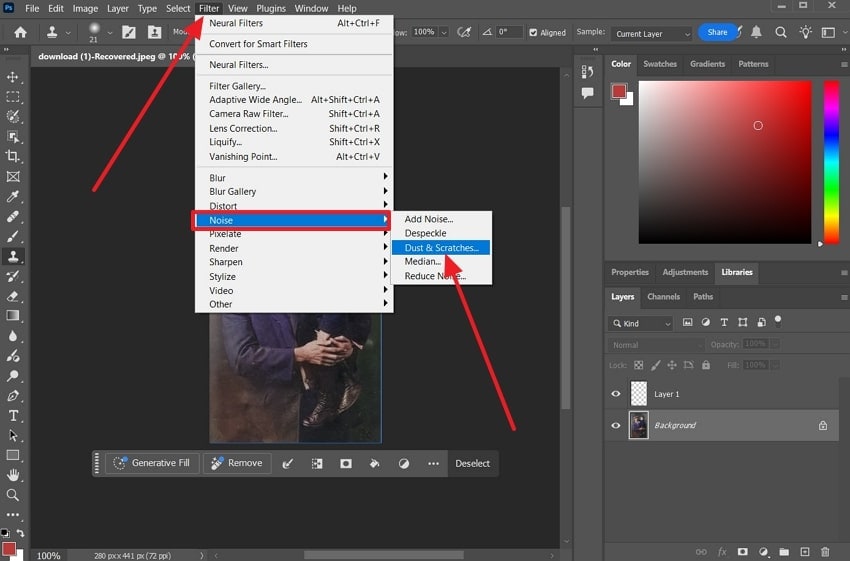Open layer styles fx icon
The width and height of the screenshot is (850, 561).
[722, 552]
